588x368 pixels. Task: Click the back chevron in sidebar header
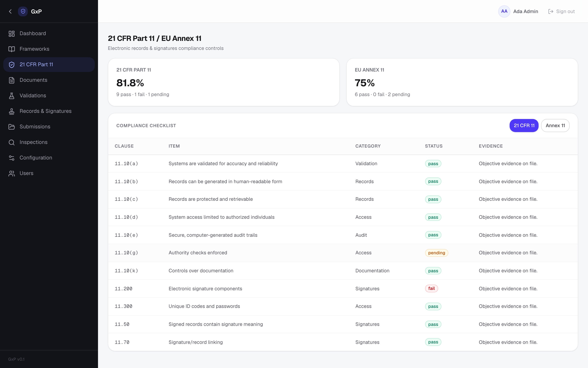(x=10, y=11)
